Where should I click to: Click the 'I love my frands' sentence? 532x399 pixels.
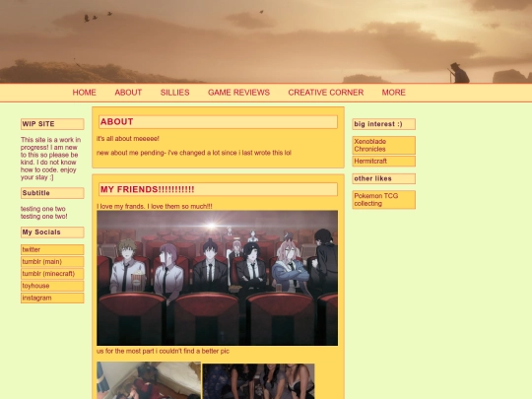coord(155,206)
